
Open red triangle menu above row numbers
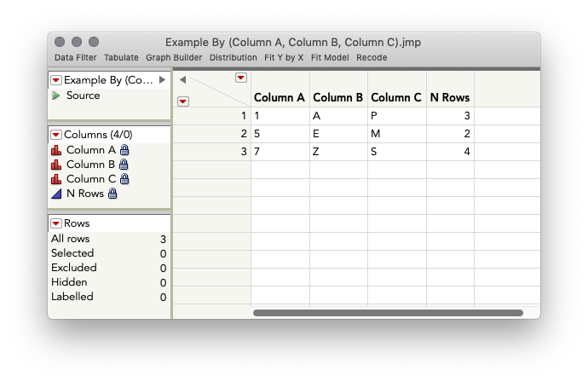(183, 101)
